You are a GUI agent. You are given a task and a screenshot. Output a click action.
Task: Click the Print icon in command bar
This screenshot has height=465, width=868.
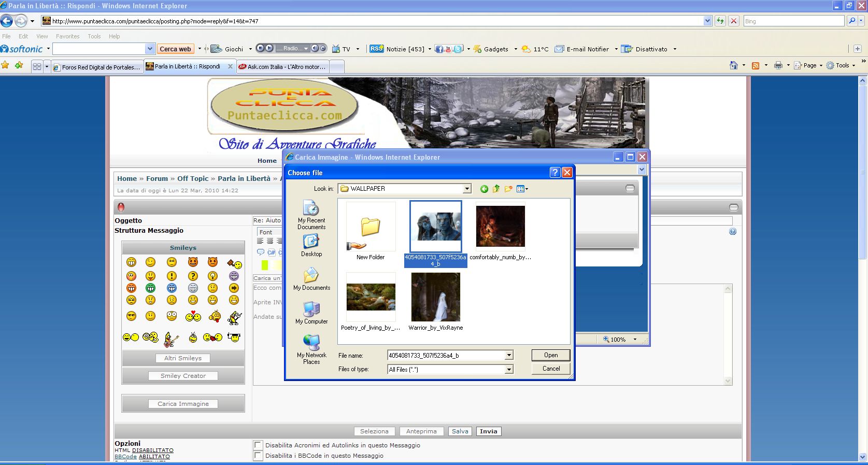tap(778, 65)
